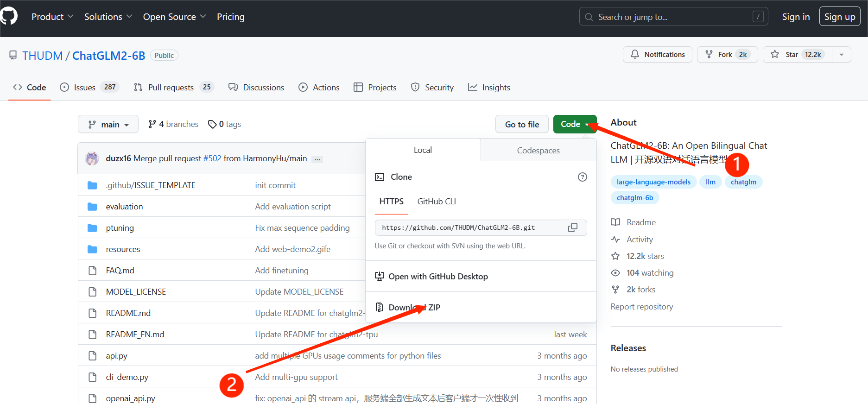
Task: Open the main branch selector
Action: 108,124
